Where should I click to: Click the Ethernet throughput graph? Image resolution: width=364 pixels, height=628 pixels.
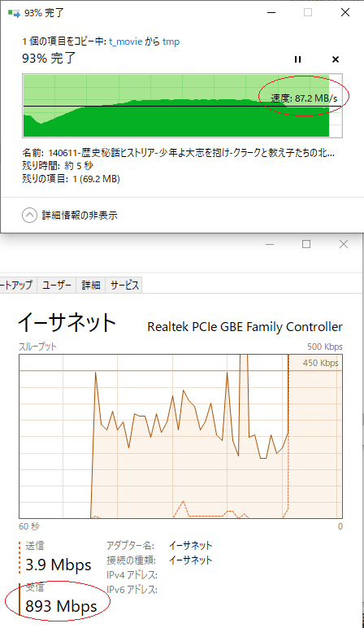tap(181, 437)
